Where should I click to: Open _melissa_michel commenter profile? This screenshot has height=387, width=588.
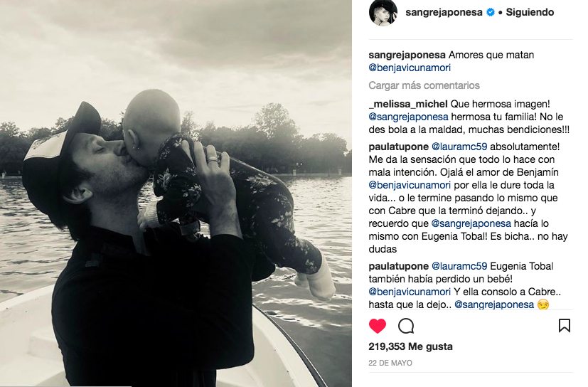(x=408, y=104)
